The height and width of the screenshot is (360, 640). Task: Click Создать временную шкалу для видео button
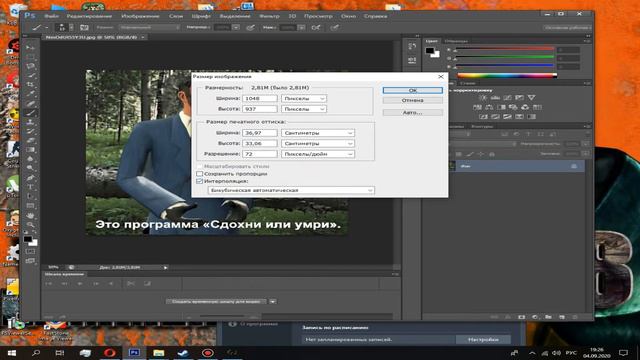click(x=216, y=302)
